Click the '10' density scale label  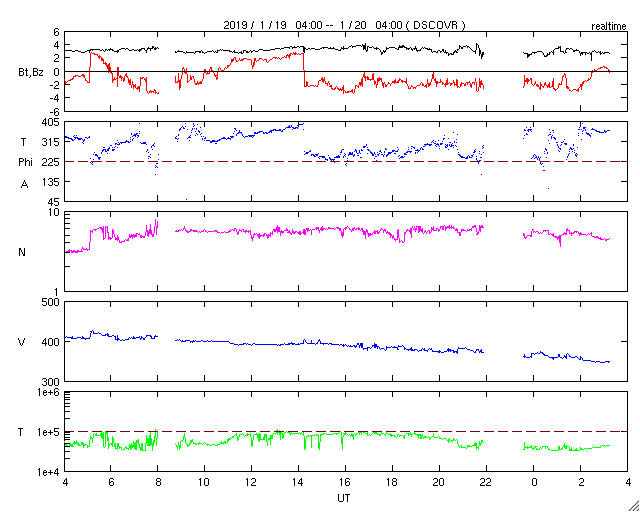click(x=54, y=213)
